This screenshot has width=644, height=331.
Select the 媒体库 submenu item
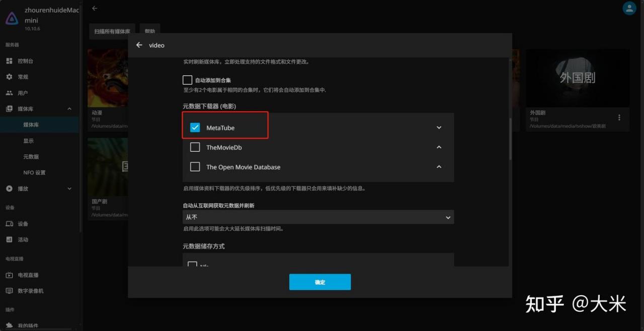coord(39,125)
